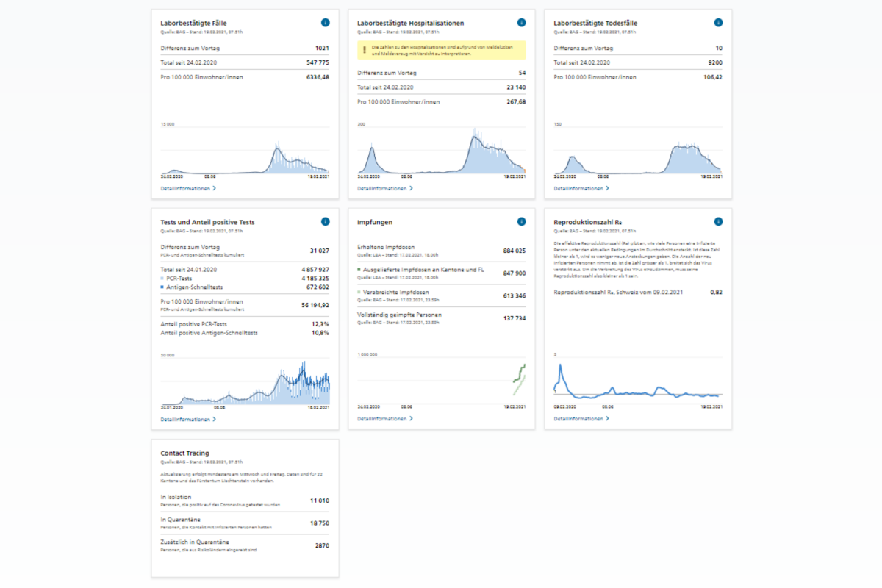Open info icon on Laborbestätigte Hospitalisationen card

(x=521, y=23)
